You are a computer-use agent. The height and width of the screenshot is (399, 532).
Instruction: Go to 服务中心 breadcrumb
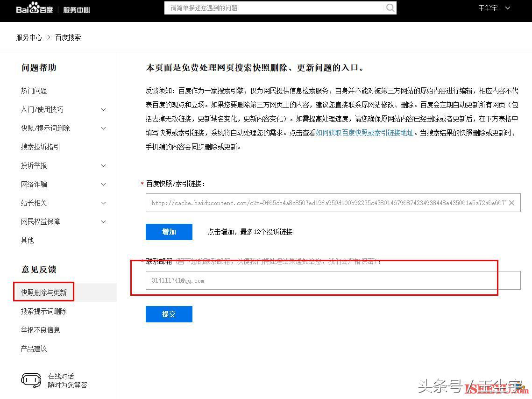click(x=29, y=37)
